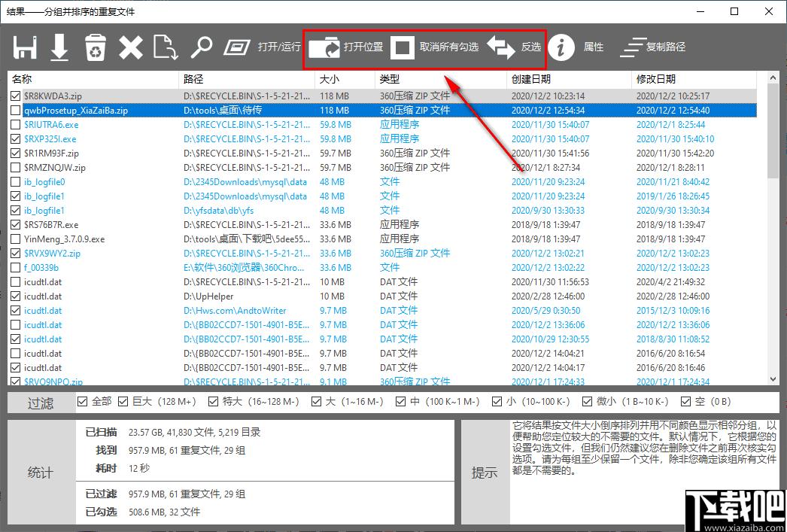Toggle the 巨大（128 M+）filter checkbox
This screenshot has width=787, height=532.
coord(123,402)
